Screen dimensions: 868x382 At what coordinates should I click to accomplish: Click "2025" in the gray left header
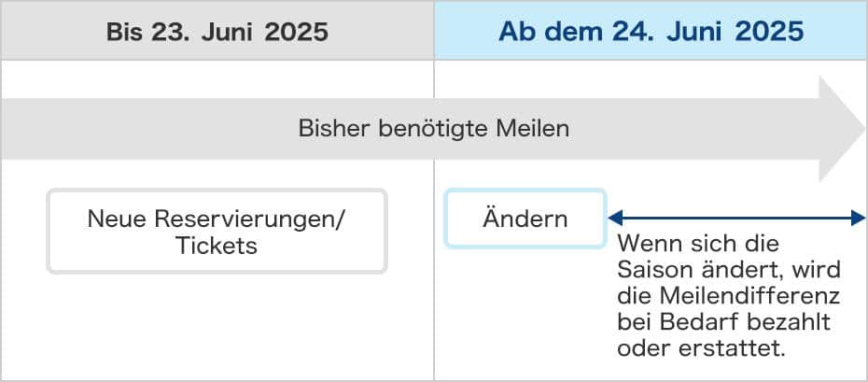click(296, 32)
